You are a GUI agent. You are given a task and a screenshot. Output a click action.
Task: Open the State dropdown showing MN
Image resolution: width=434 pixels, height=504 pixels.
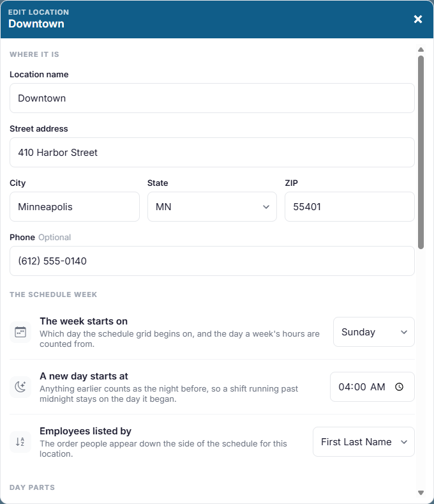point(212,207)
